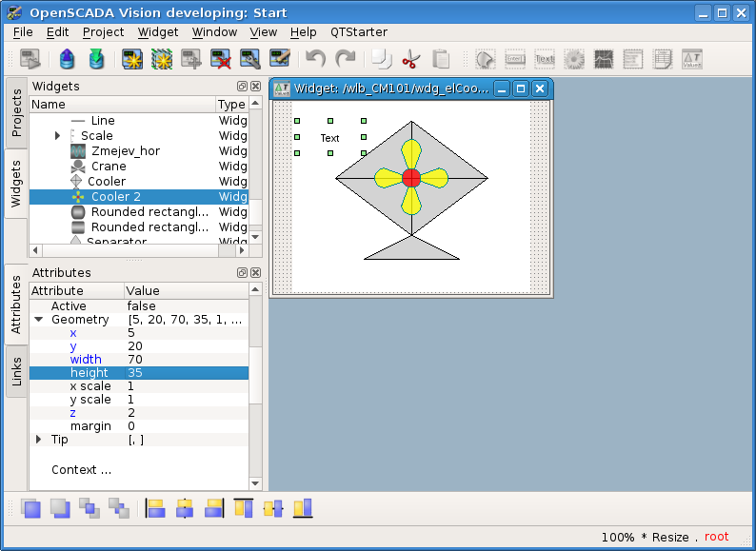Open the Widget menu
Image resolution: width=756 pixels, height=551 pixels.
pyautogui.click(x=157, y=31)
